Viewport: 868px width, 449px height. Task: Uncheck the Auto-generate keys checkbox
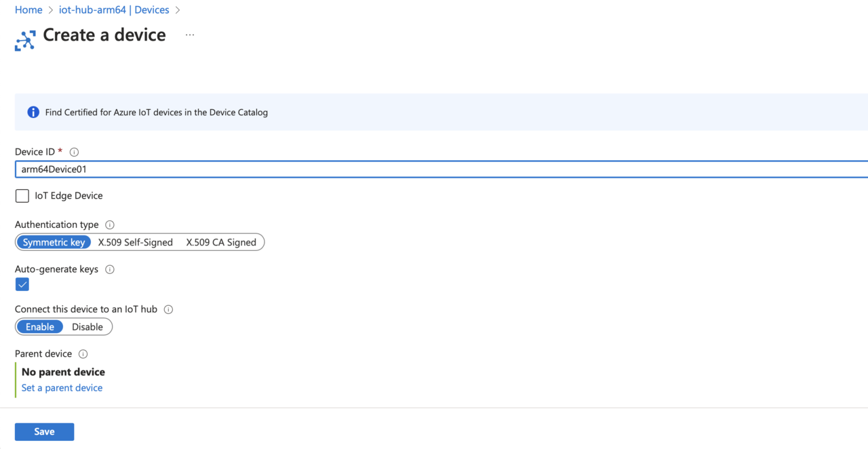click(x=22, y=284)
